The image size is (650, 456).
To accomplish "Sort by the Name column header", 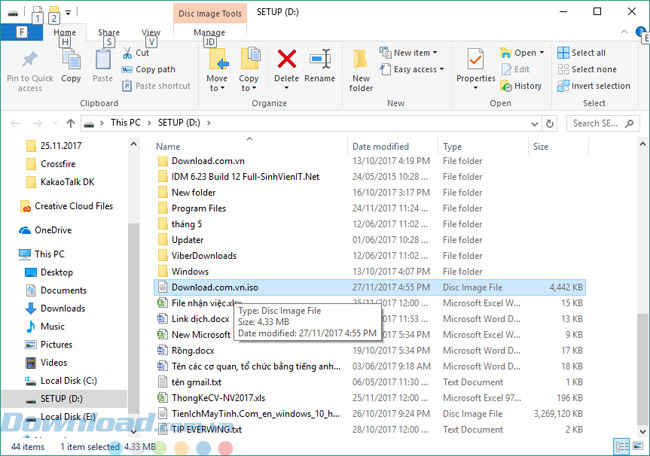I will pos(168,146).
